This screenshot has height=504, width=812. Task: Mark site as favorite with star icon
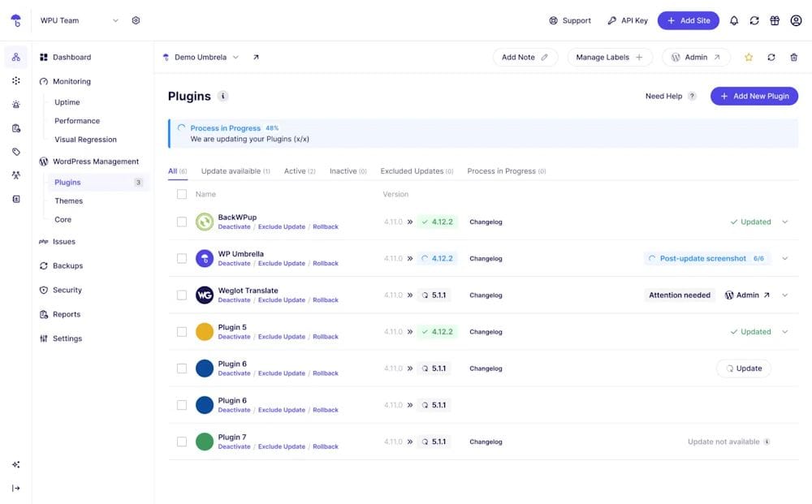click(x=749, y=58)
